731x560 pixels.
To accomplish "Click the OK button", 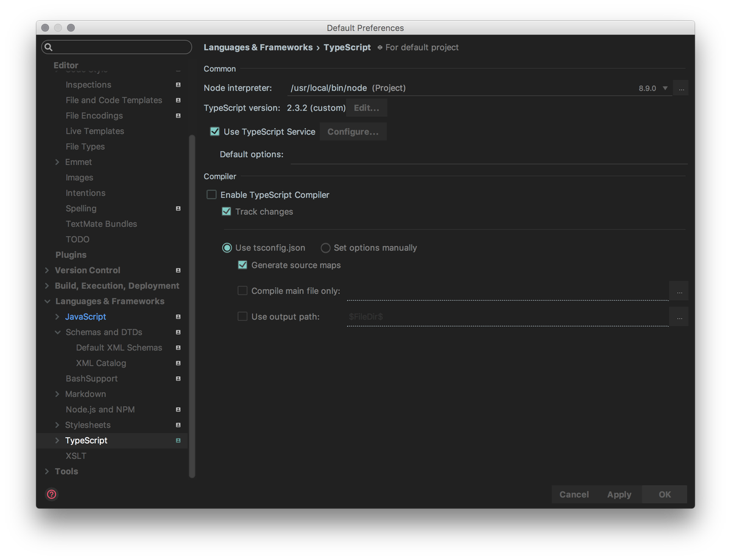I will 665,494.
